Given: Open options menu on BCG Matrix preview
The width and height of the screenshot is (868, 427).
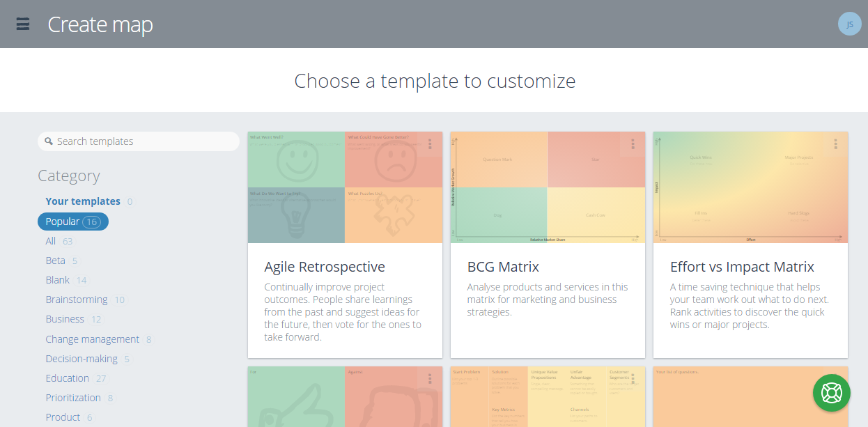Looking at the screenshot, I should click(x=631, y=146).
